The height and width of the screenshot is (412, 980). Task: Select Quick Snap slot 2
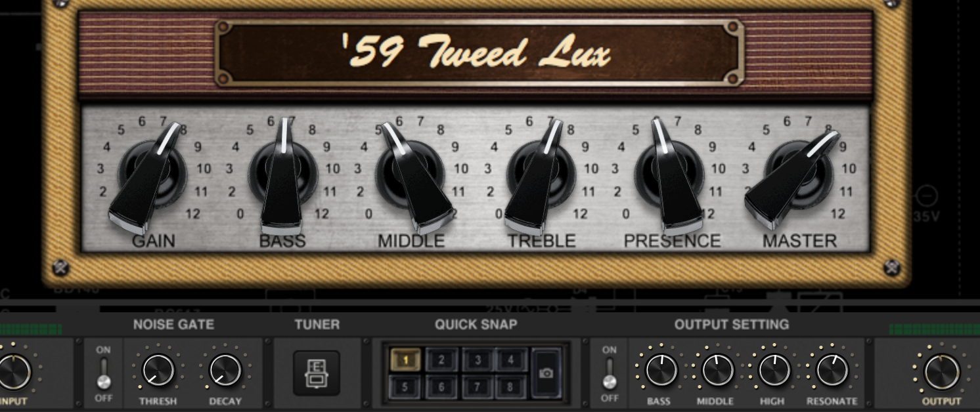(x=441, y=360)
